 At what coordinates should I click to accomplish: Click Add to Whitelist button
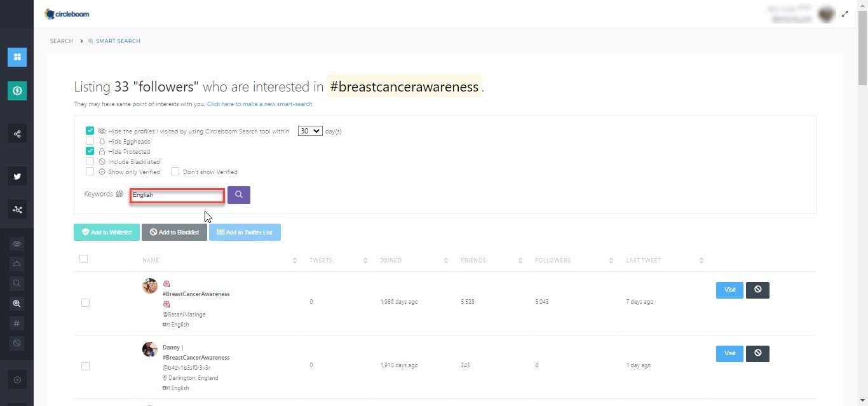[x=107, y=233]
